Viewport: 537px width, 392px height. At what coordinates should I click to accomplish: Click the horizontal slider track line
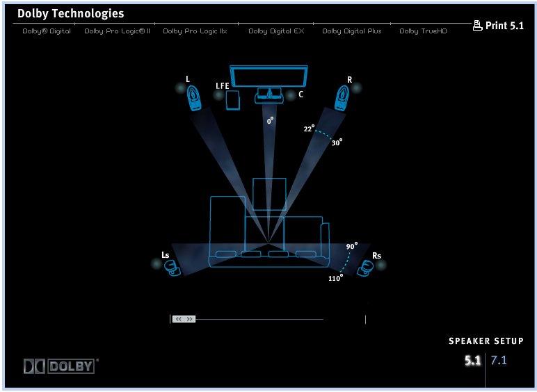tap(259, 319)
